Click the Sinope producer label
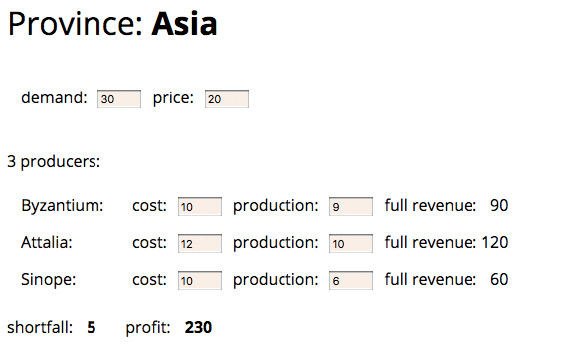 point(48,280)
